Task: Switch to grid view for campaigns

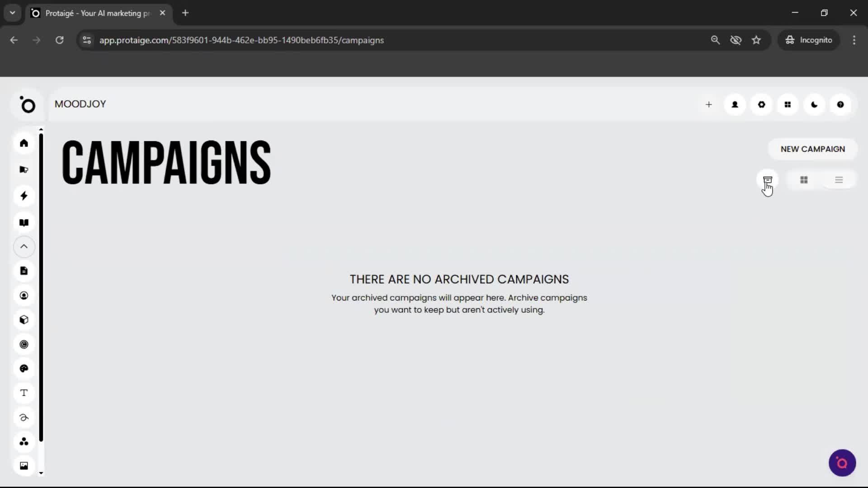Action: [x=804, y=179]
